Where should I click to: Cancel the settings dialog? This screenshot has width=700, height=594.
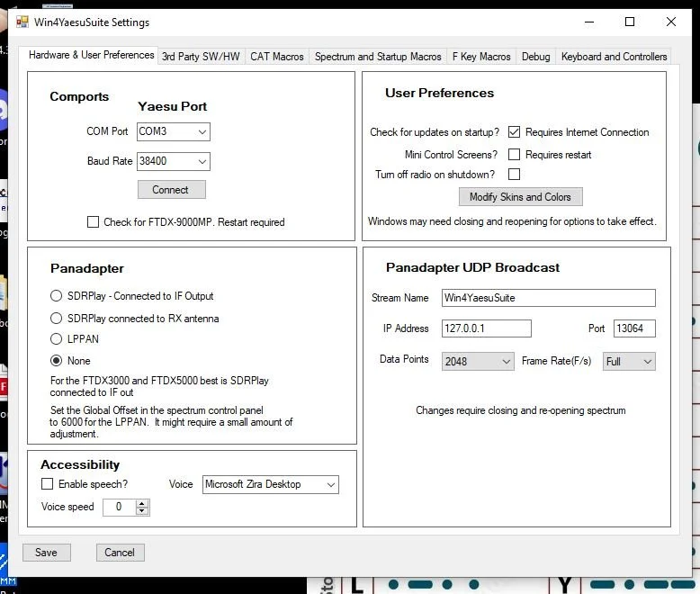coord(120,553)
